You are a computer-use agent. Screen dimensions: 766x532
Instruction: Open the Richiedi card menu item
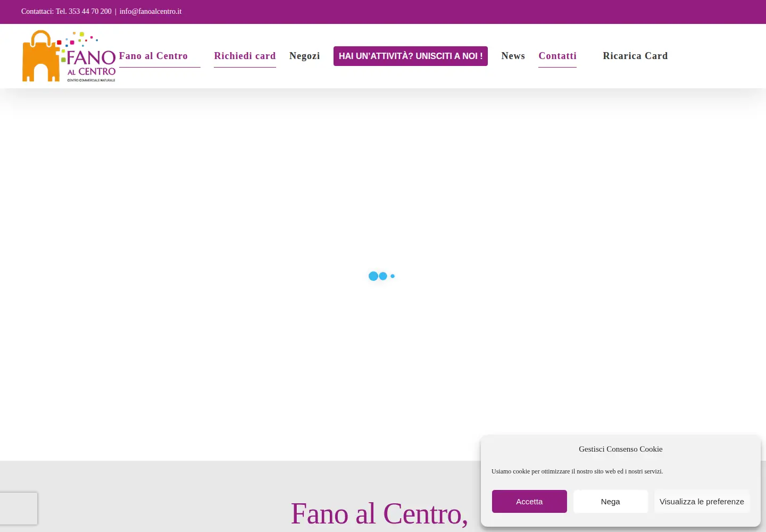click(x=245, y=56)
